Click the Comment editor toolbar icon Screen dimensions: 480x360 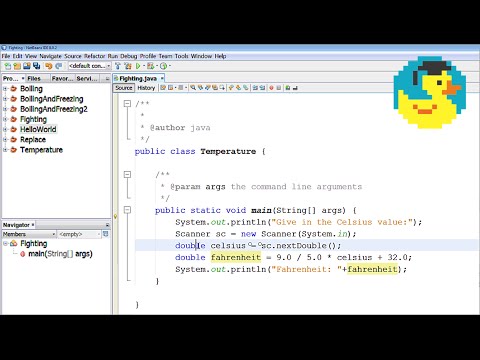point(287,88)
